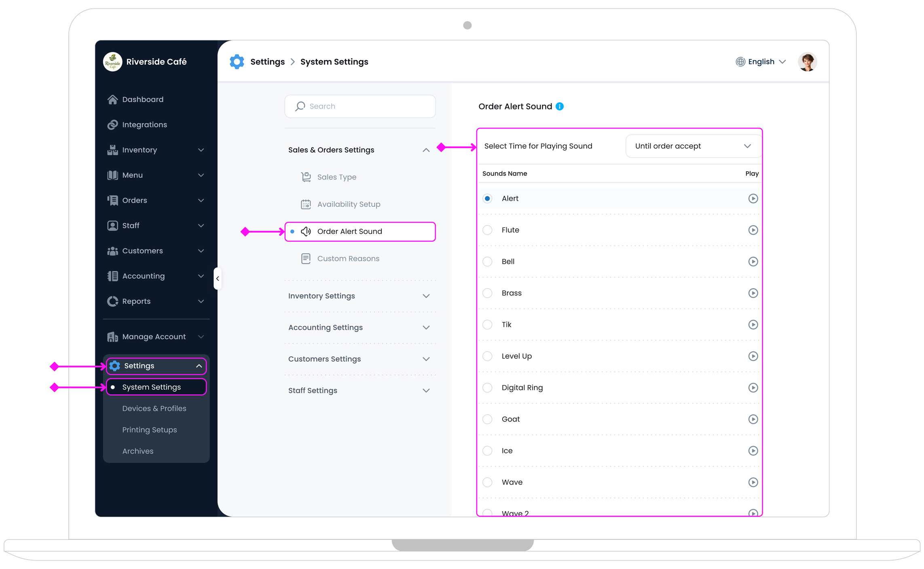Click the user profile avatar

pos(807,62)
